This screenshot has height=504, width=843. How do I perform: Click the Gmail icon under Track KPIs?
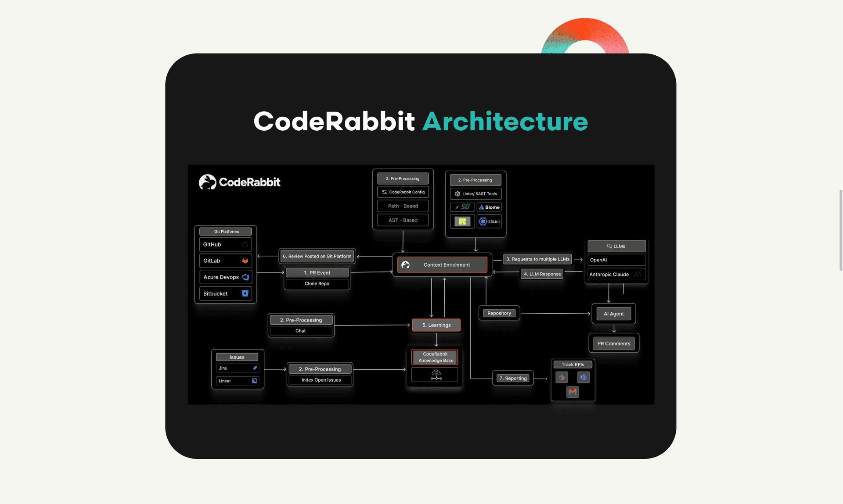point(572,392)
